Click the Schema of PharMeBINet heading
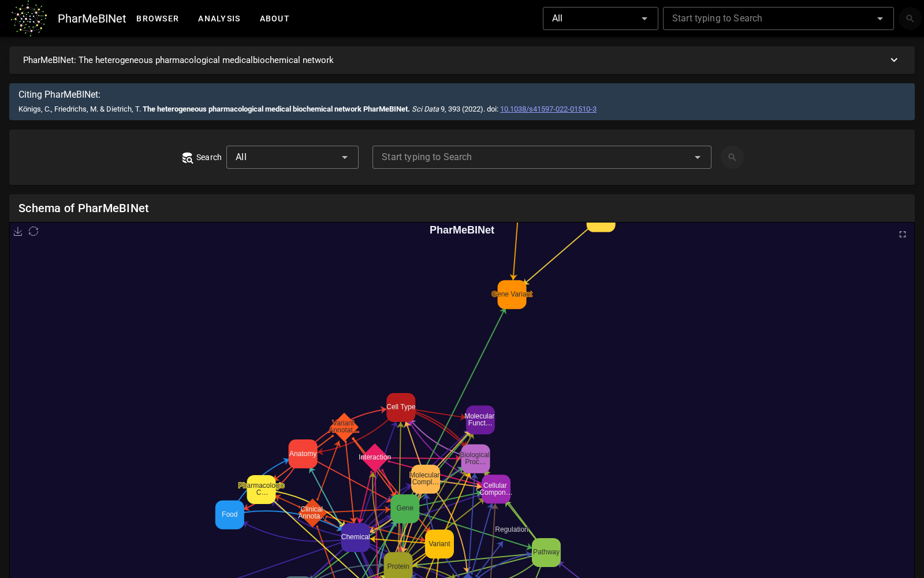The height and width of the screenshot is (578, 924). [x=84, y=208]
